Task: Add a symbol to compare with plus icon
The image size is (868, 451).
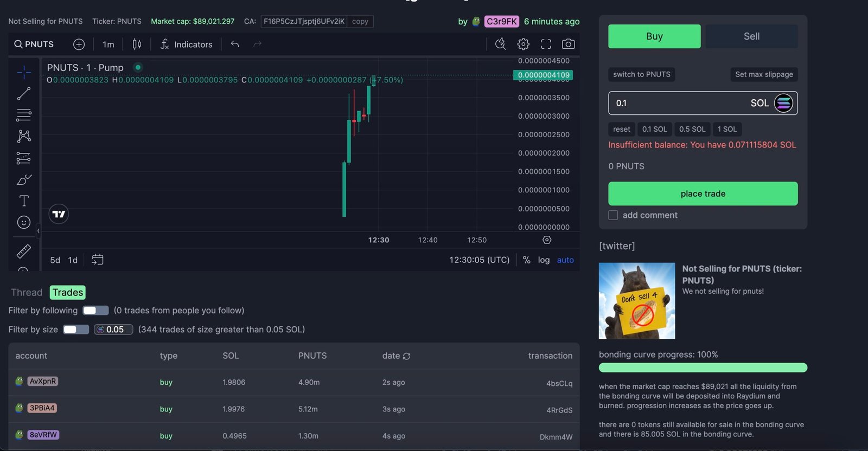Action: (79, 44)
